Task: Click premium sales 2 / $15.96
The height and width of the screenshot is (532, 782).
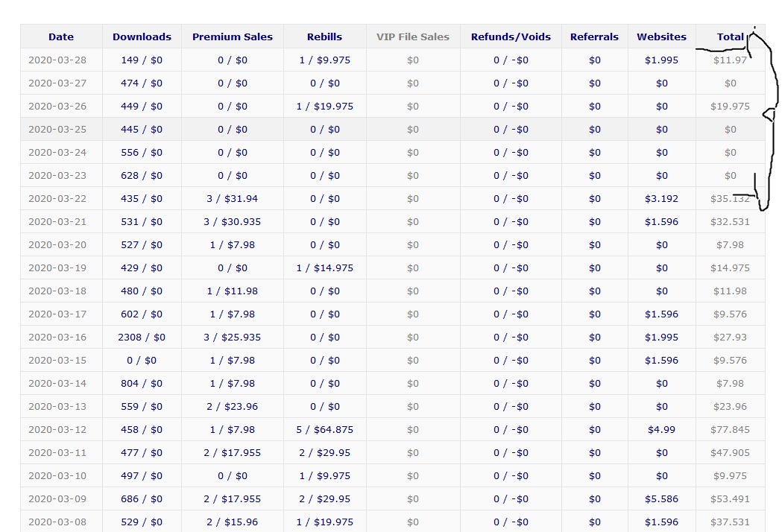Action: pyautogui.click(x=233, y=522)
